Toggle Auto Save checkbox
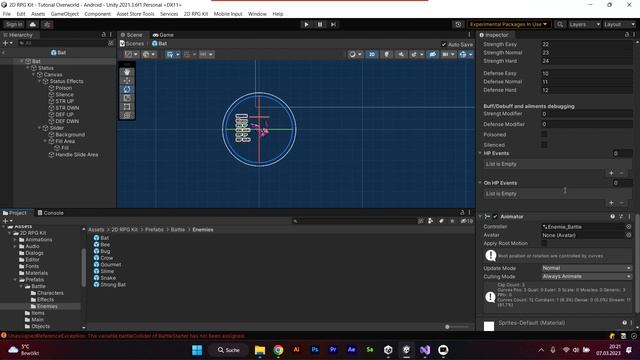Screen dimensions: 640x360 [444, 44]
